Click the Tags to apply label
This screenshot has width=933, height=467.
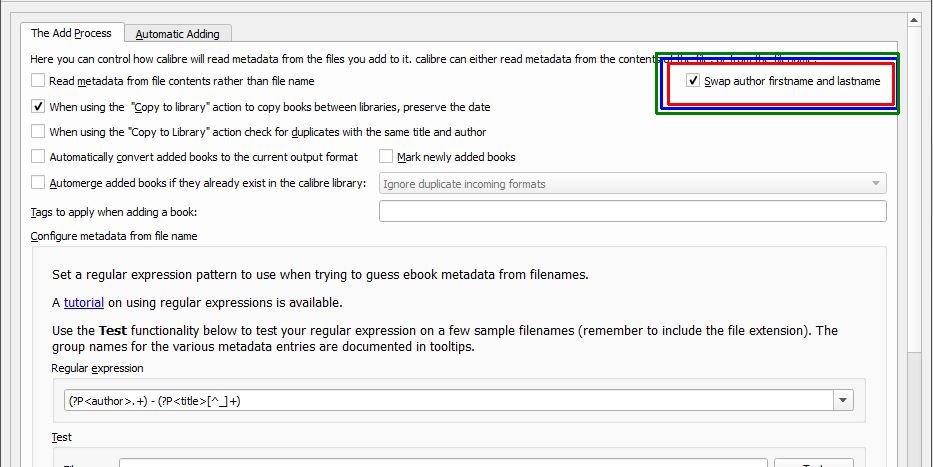pyautogui.click(x=114, y=212)
